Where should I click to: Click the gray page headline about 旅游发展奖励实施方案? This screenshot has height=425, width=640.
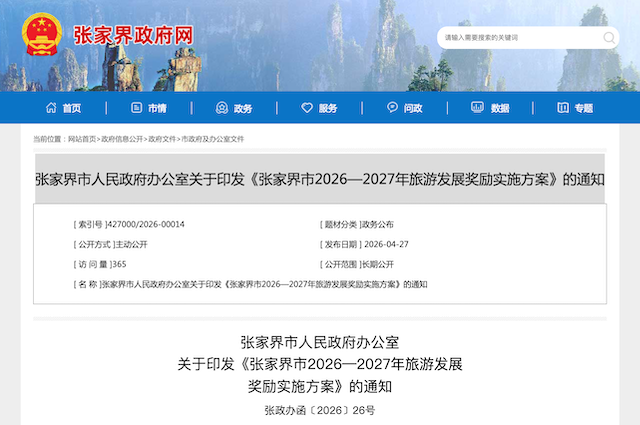click(320, 179)
